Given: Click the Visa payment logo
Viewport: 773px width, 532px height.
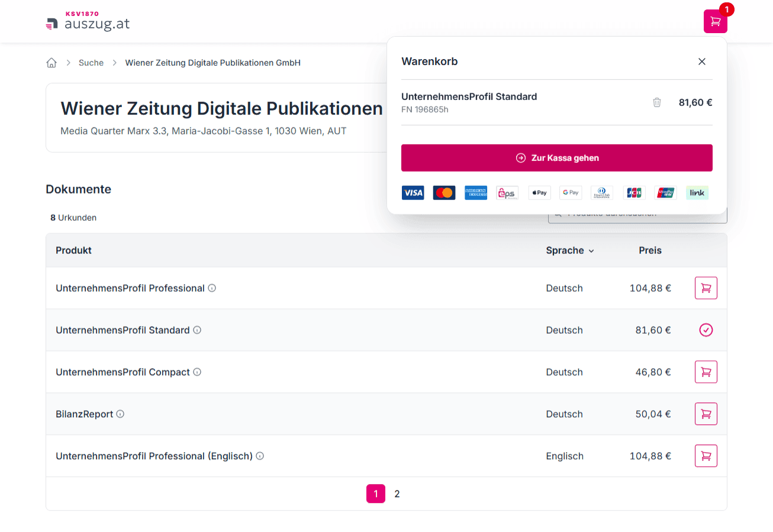Looking at the screenshot, I should 413,193.
